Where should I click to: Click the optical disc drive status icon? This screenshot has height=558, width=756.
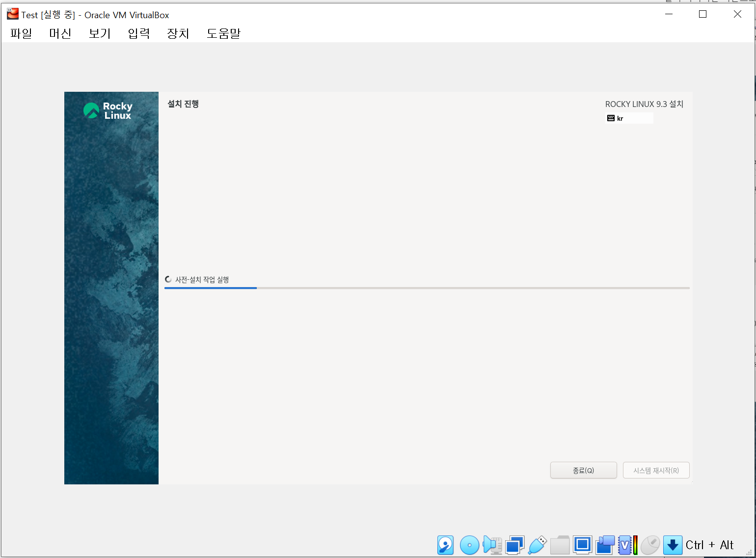click(x=469, y=545)
